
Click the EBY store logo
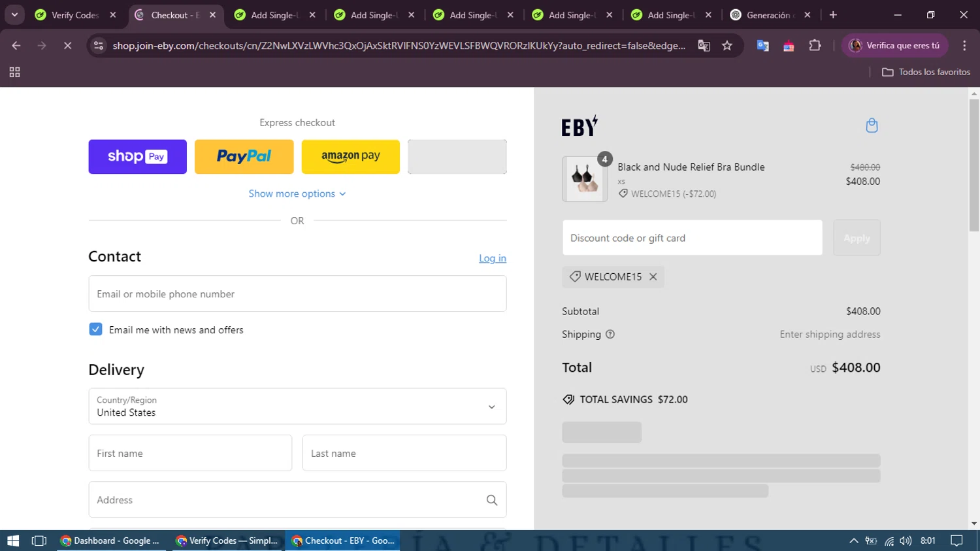(580, 125)
